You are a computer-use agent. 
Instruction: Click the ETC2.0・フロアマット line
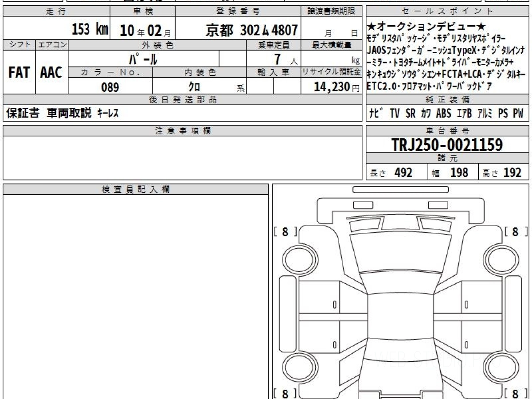click(x=430, y=86)
